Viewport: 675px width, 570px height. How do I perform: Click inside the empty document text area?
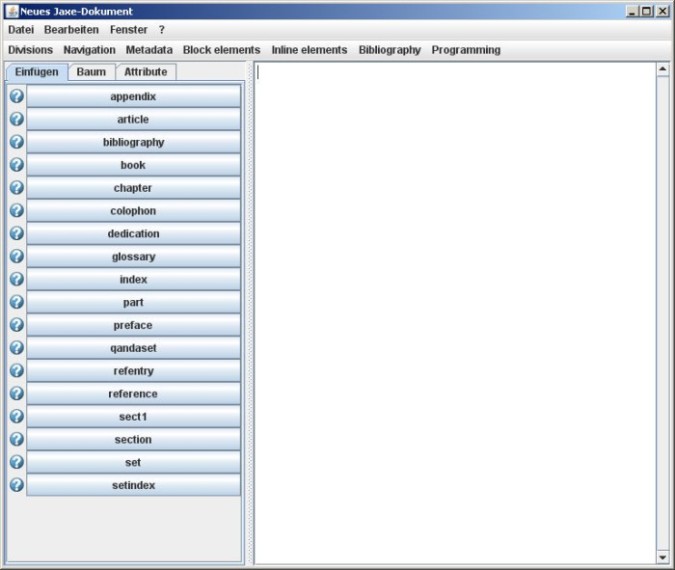coord(454,300)
